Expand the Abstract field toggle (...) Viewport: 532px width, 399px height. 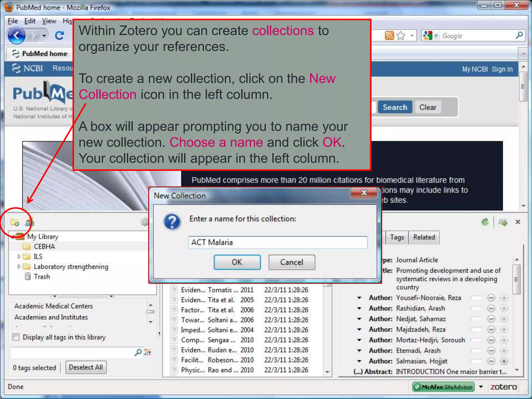(358, 372)
